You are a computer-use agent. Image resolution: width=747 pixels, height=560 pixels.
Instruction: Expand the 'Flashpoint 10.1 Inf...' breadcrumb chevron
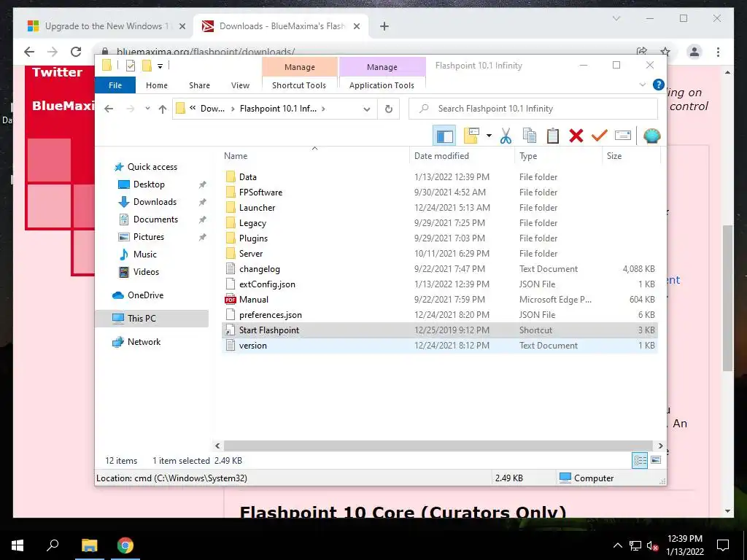pos(323,109)
